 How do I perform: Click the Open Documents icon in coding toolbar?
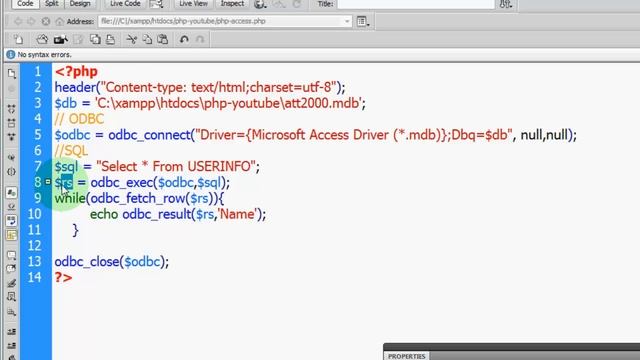coord(11,73)
